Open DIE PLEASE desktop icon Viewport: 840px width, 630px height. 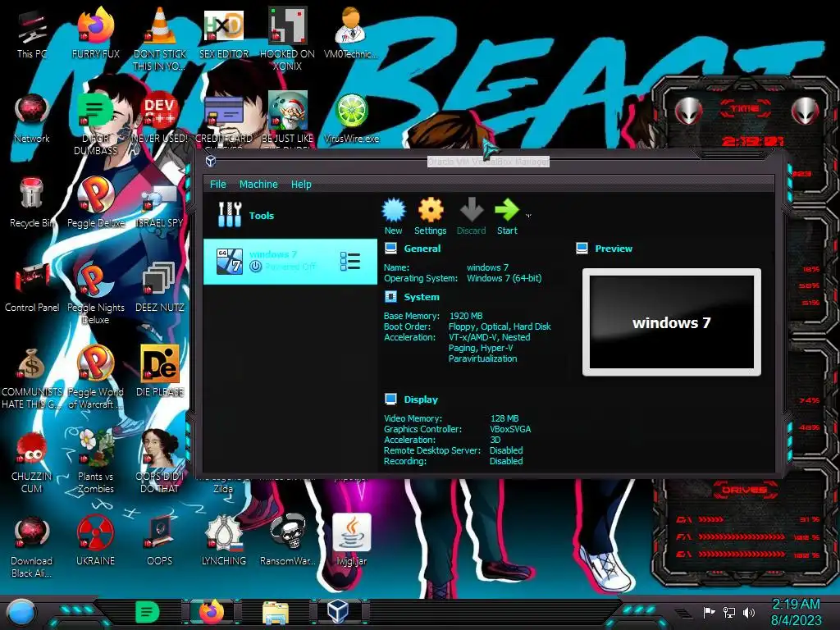[160, 371]
